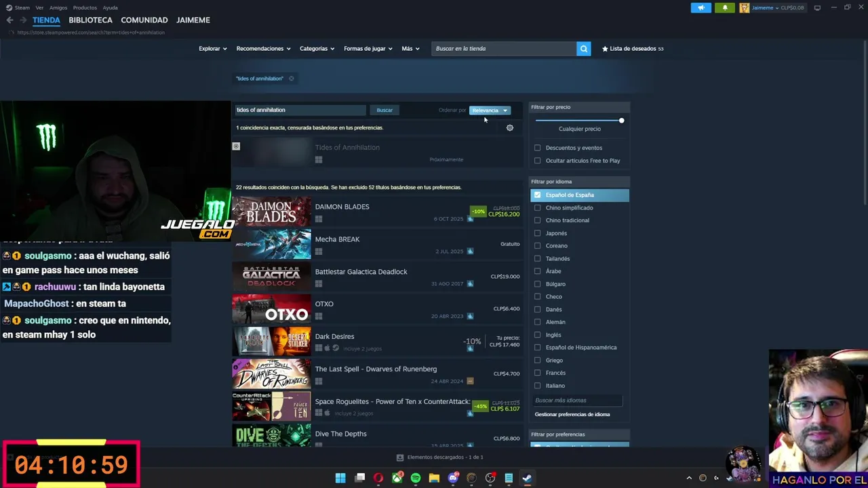Expand the Recomendaciones dropdown

click(x=263, y=49)
